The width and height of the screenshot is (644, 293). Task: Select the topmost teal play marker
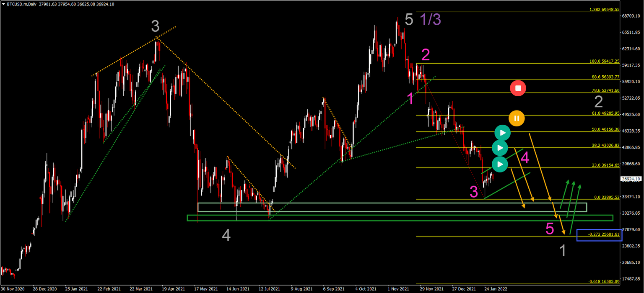[x=502, y=132]
